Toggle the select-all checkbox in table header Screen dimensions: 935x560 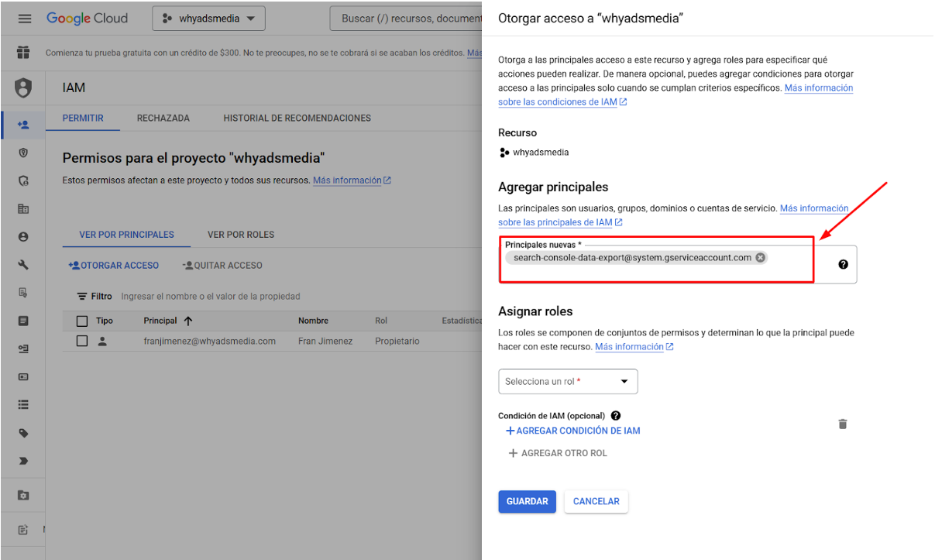click(x=82, y=321)
